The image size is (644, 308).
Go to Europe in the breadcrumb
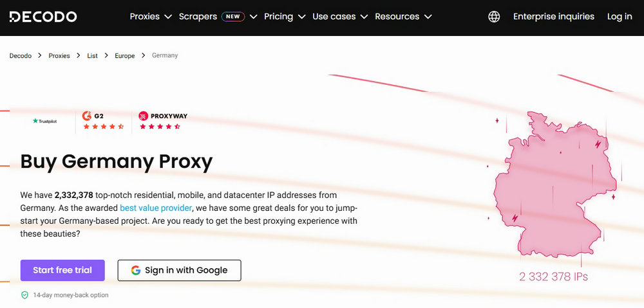(125, 56)
